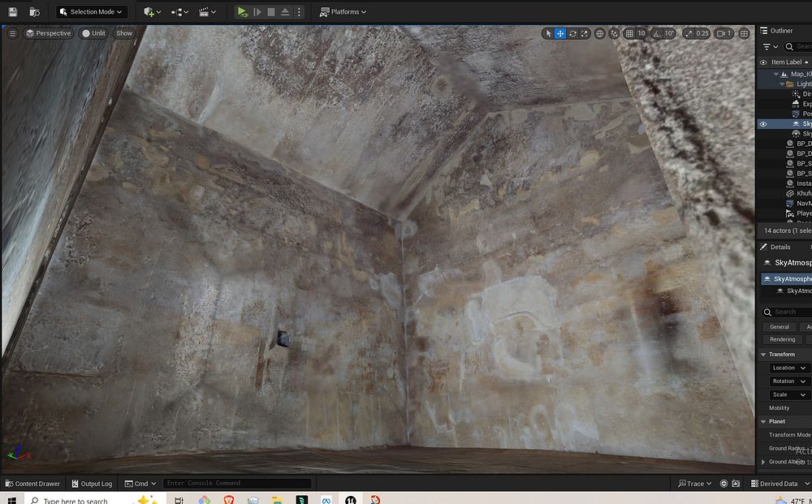This screenshot has width=812, height=504.
Task: Toggle visibility column header eye icon
Action: click(x=762, y=62)
